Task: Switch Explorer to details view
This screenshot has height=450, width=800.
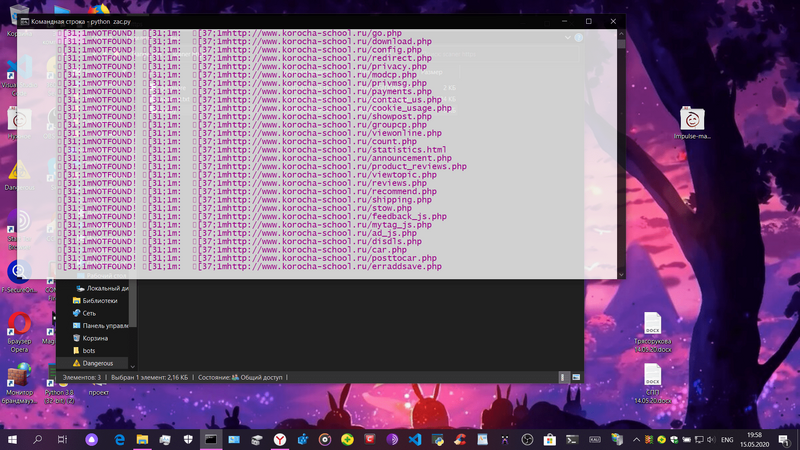Action: (563, 377)
